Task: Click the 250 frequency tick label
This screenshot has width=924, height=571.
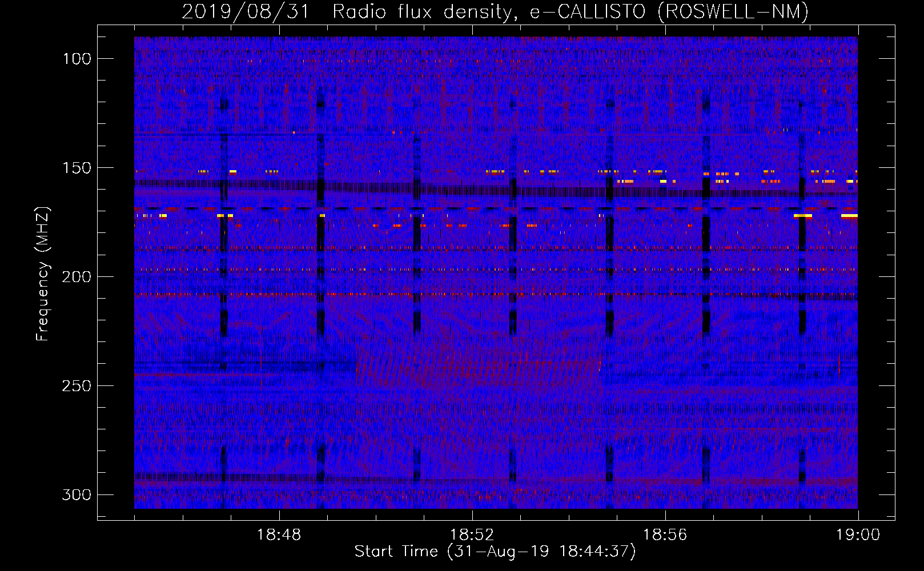Action: 77,386
